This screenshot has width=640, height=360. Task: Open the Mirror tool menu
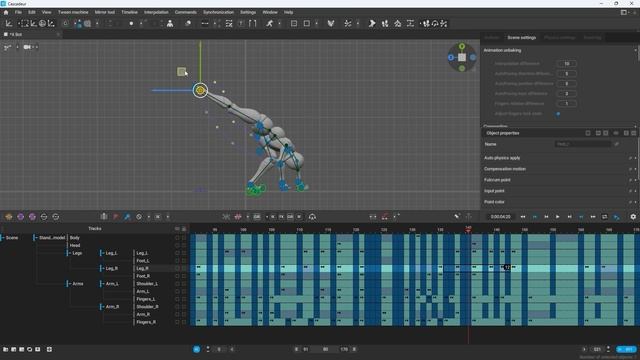coord(105,12)
